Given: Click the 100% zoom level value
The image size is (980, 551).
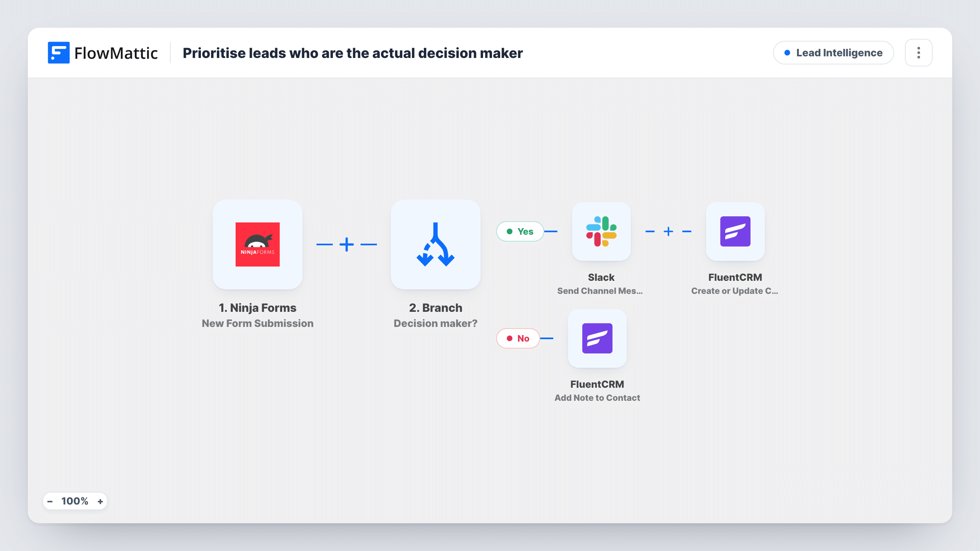Looking at the screenshot, I should (75, 501).
